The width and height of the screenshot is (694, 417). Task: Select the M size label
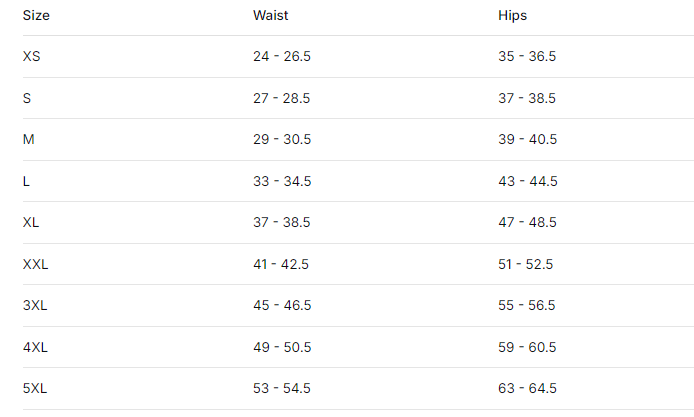(28, 140)
